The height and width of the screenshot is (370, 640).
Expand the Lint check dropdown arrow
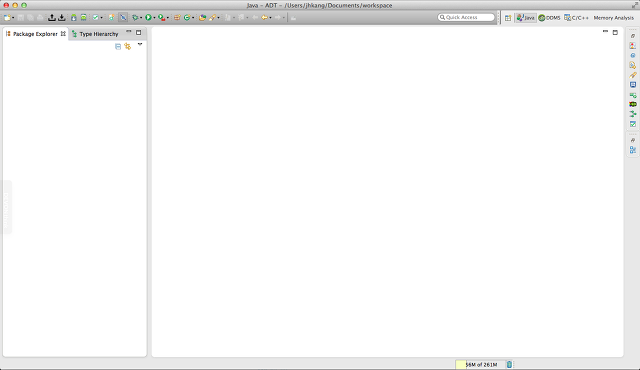[x=101, y=18]
